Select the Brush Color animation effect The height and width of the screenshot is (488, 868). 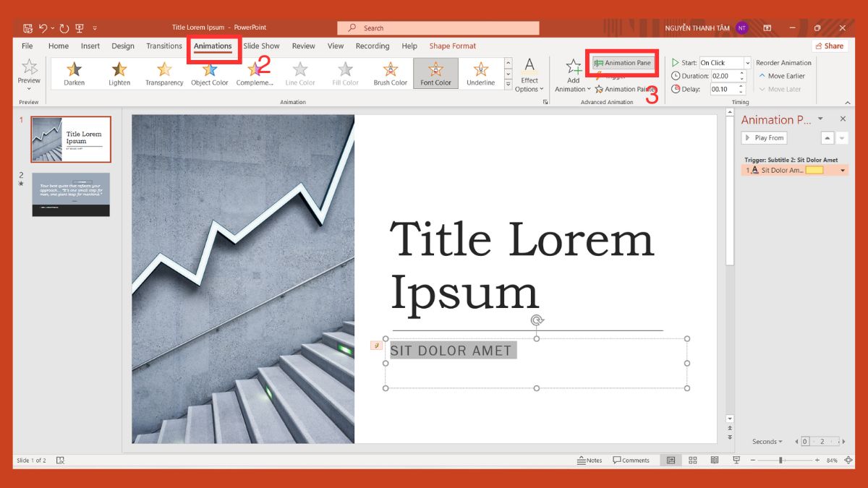pyautogui.click(x=390, y=72)
